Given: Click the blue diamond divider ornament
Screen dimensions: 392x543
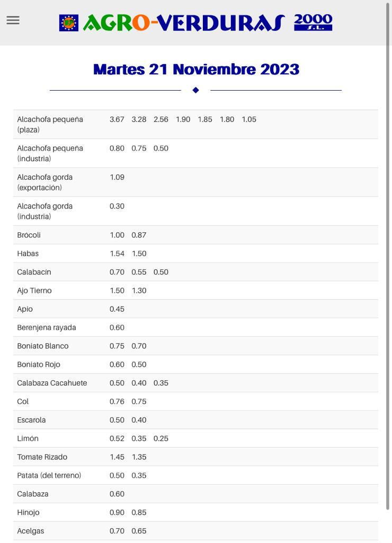Looking at the screenshot, I should [x=196, y=90].
